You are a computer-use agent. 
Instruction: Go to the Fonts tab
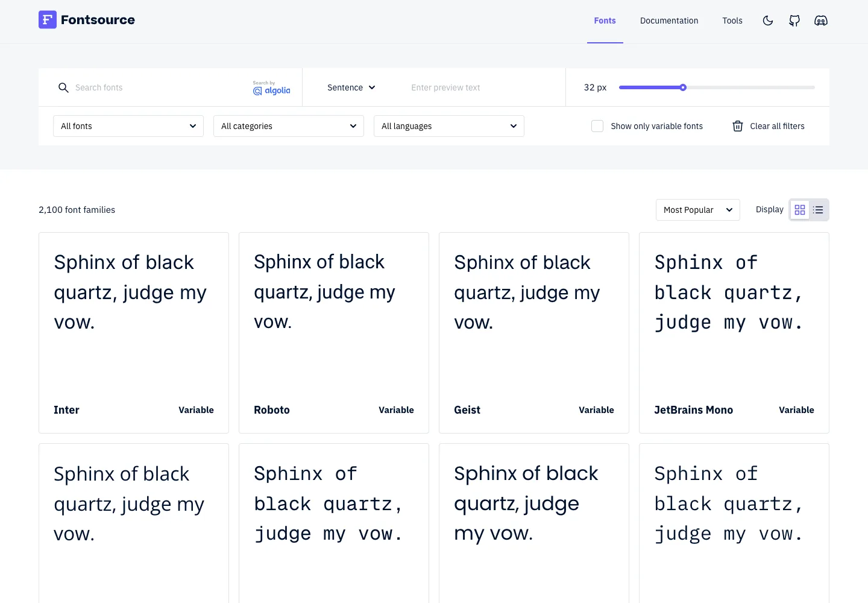(x=605, y=21)
